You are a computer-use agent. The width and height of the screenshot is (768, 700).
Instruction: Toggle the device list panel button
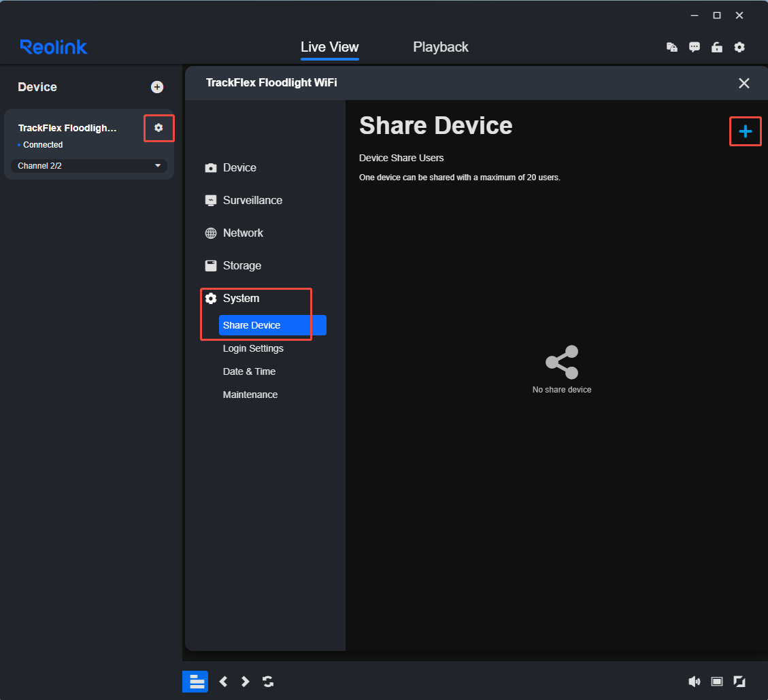pos(195,682)
